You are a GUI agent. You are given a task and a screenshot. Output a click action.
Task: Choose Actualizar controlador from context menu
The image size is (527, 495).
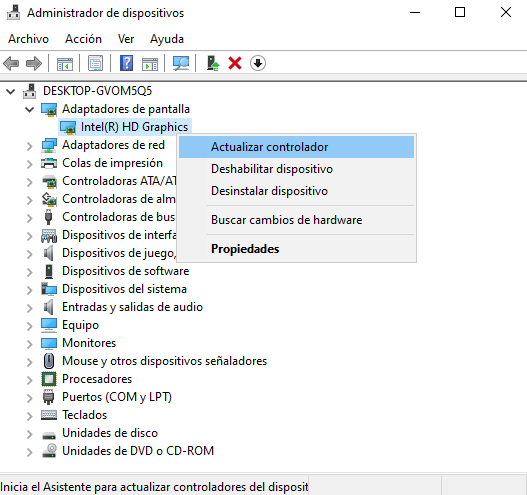(296, 147)
